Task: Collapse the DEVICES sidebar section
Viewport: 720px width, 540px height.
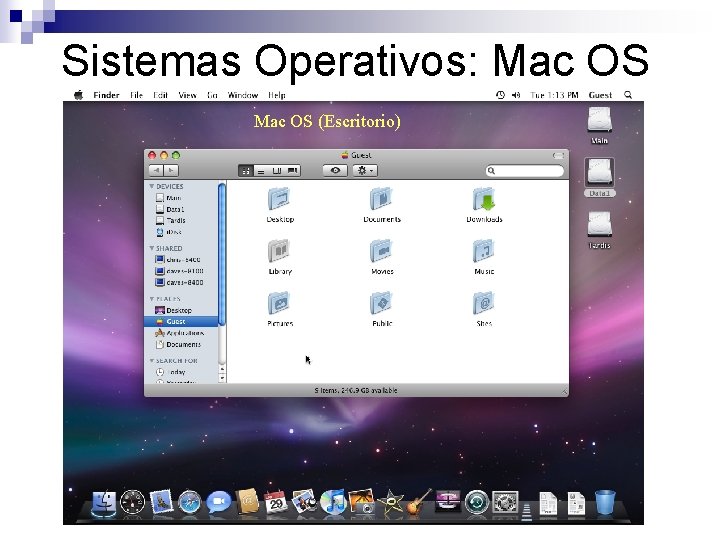Action: pyautogui.click(x=152, y=186)
